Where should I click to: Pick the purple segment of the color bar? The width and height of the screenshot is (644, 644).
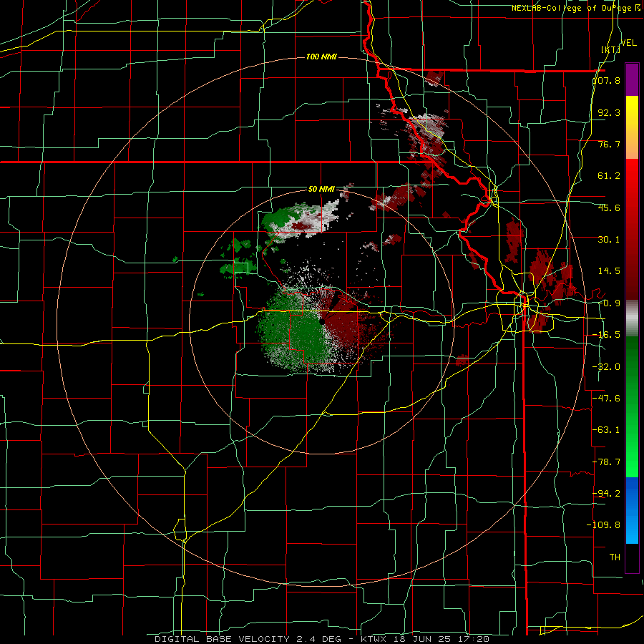[x=632, y=79]
